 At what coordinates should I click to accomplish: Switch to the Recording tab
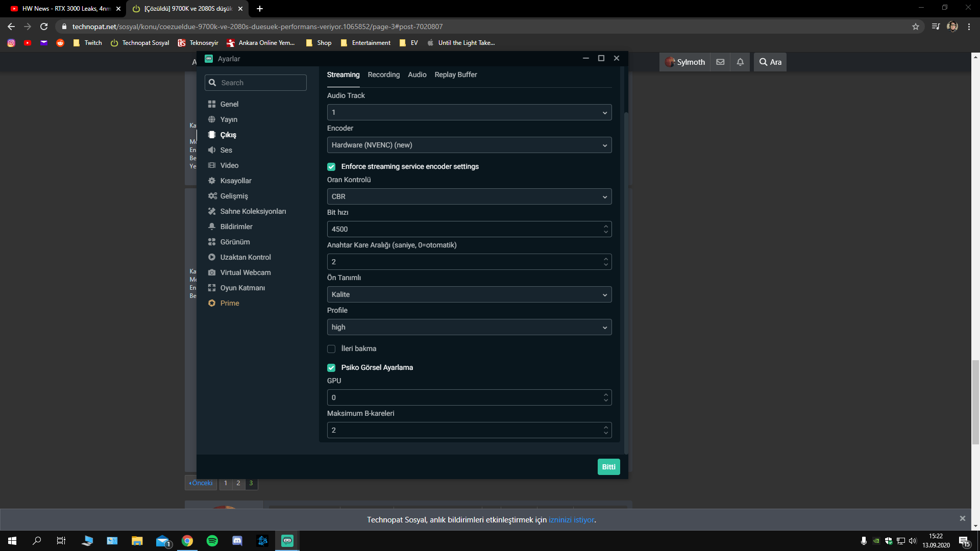[383, 75]
